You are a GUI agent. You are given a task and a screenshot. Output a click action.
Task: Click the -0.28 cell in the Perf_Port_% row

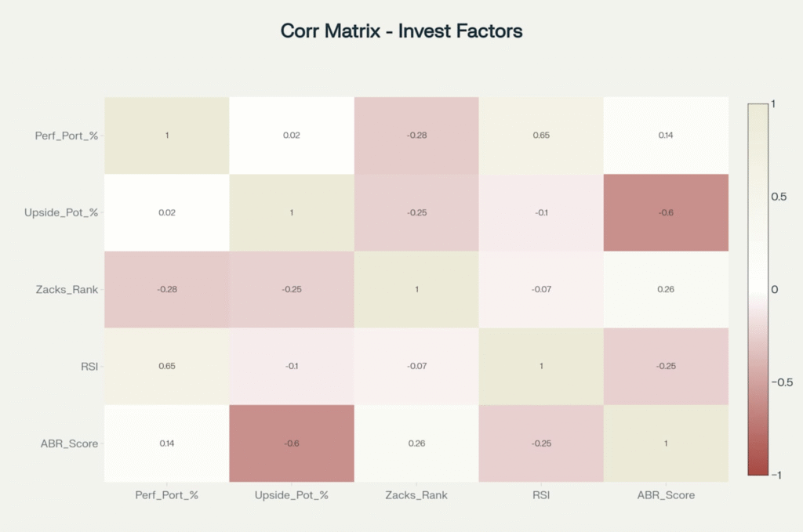tap(416, 136)
